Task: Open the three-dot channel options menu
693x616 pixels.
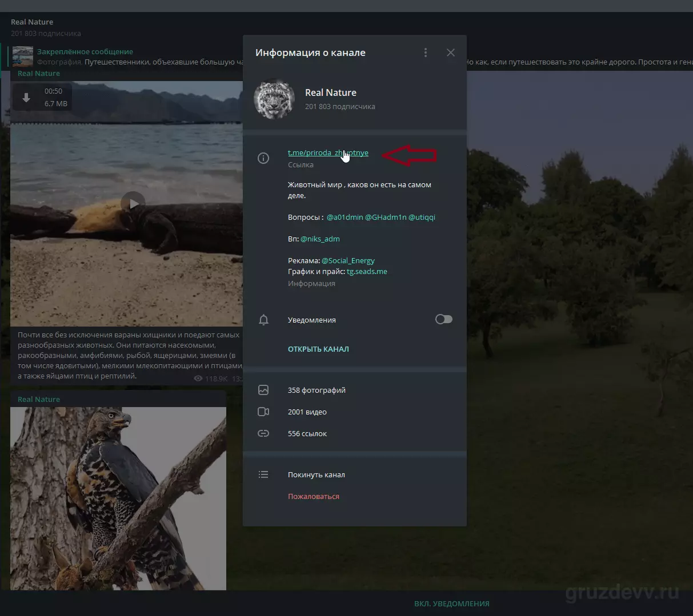Action: 426,53
